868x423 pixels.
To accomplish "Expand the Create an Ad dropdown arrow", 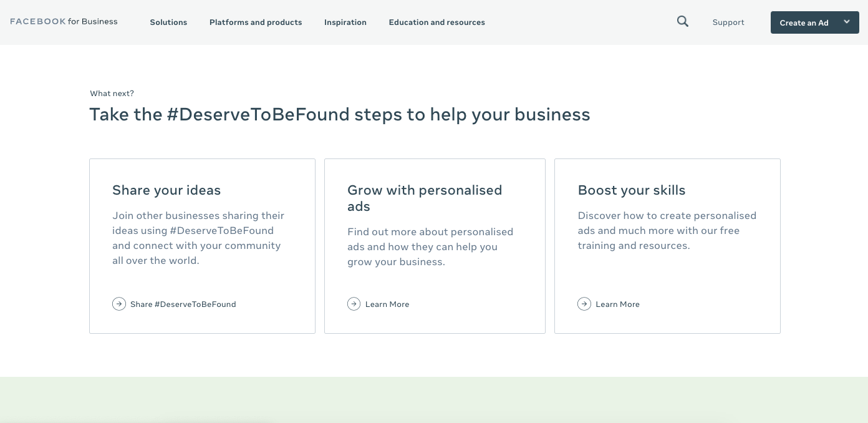I will point(847,22).
